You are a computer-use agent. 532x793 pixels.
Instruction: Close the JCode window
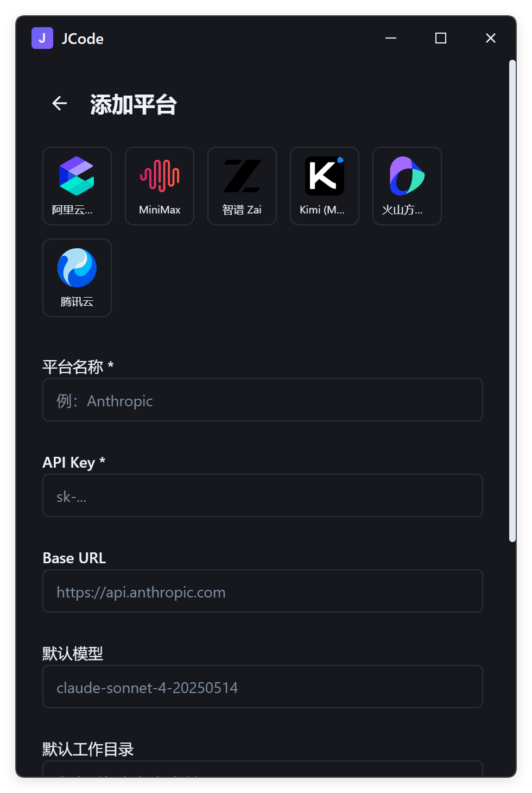pos(491,38)
